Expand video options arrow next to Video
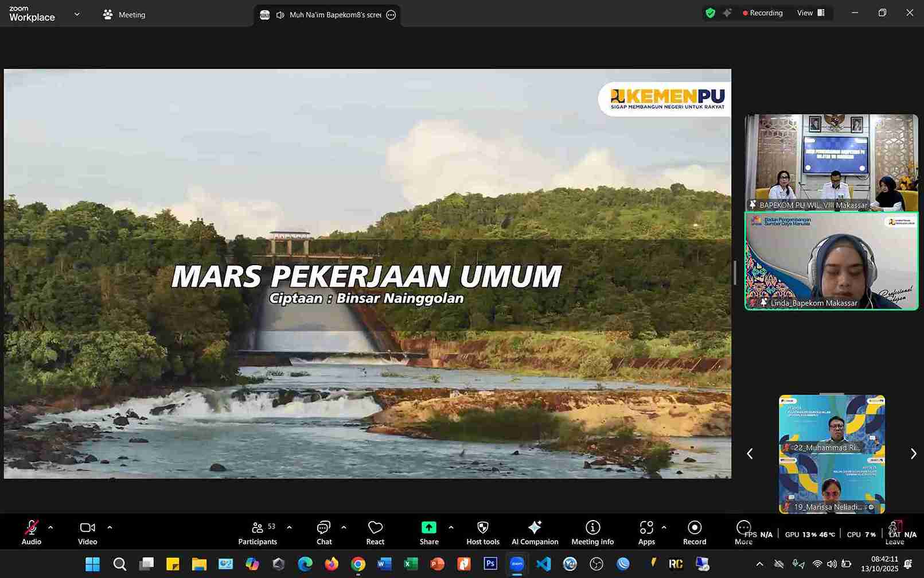Screen dimensions: 924x578 110,527
